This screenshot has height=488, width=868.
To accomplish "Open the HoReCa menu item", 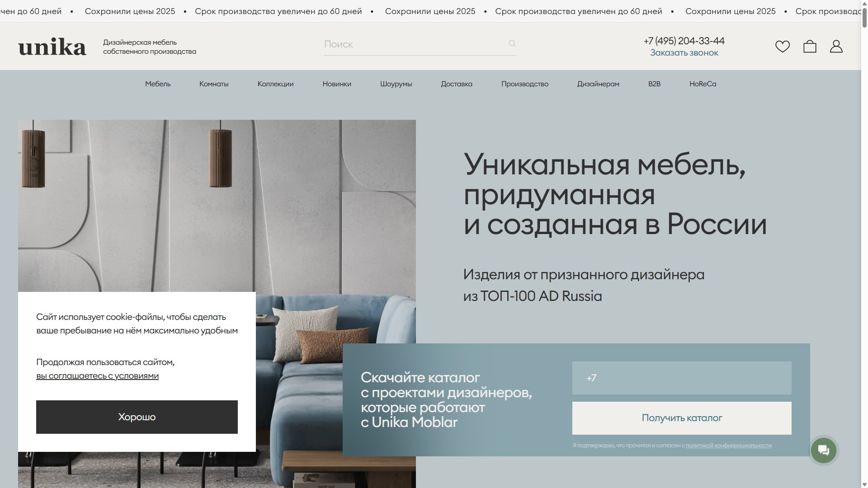I will coord(703,84).
